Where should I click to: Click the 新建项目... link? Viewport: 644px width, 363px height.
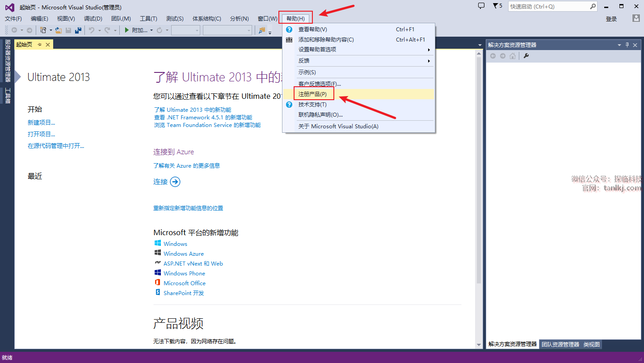point(42,122)
